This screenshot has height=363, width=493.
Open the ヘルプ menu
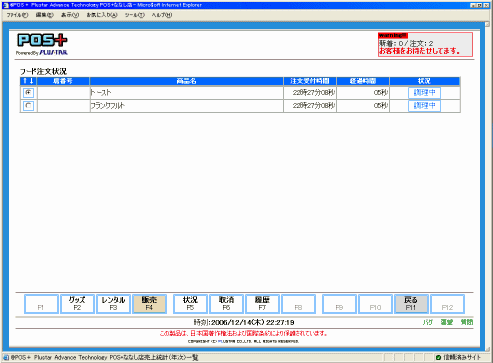point(162,15)
